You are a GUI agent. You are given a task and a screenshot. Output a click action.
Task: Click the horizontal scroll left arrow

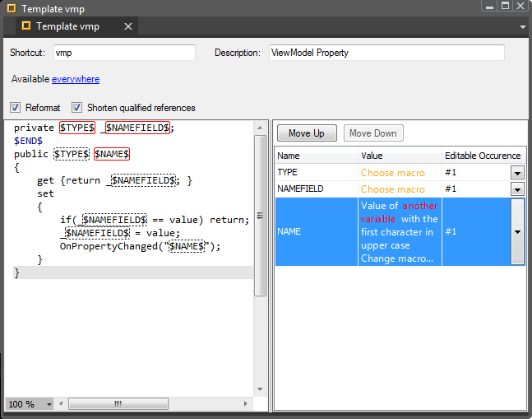click(61, 403)
